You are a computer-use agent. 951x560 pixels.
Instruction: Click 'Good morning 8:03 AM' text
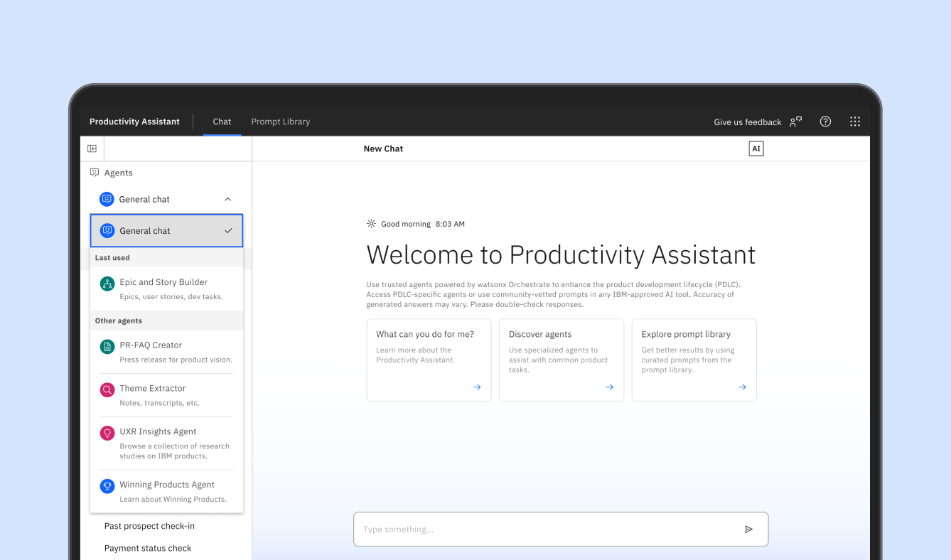[423, 224]
